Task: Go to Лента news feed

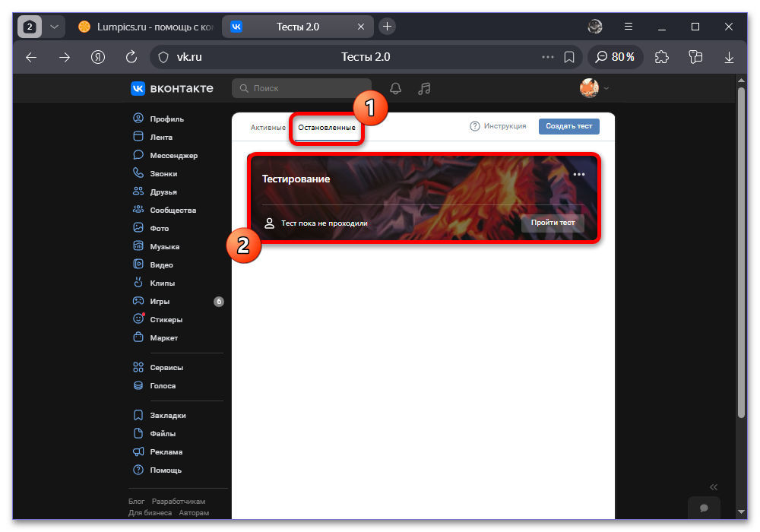Action: (153, 137)
